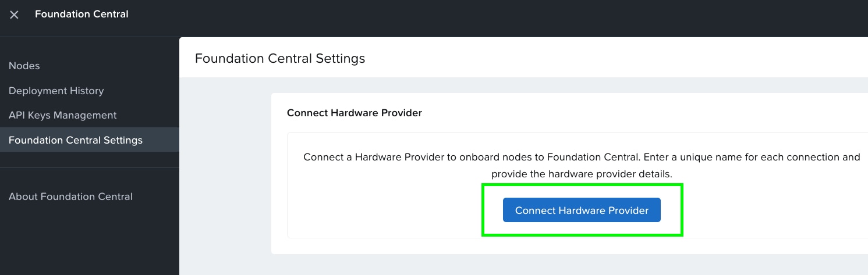
Task: Click the text "provide the hardware provider details."
Action: 582,174
